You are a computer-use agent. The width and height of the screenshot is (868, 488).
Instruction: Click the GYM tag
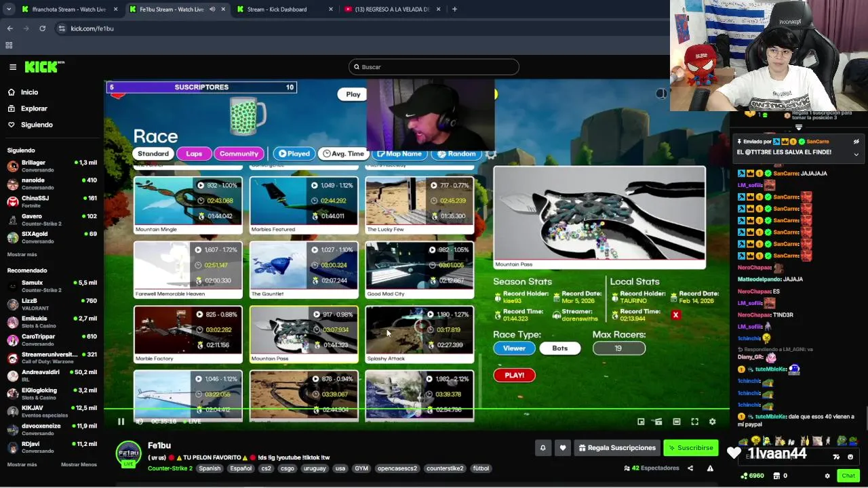click(x=361, y=468)
